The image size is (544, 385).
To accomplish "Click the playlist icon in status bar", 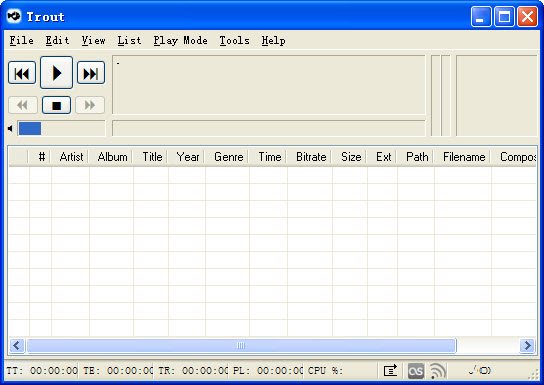I will pos(390,371).
